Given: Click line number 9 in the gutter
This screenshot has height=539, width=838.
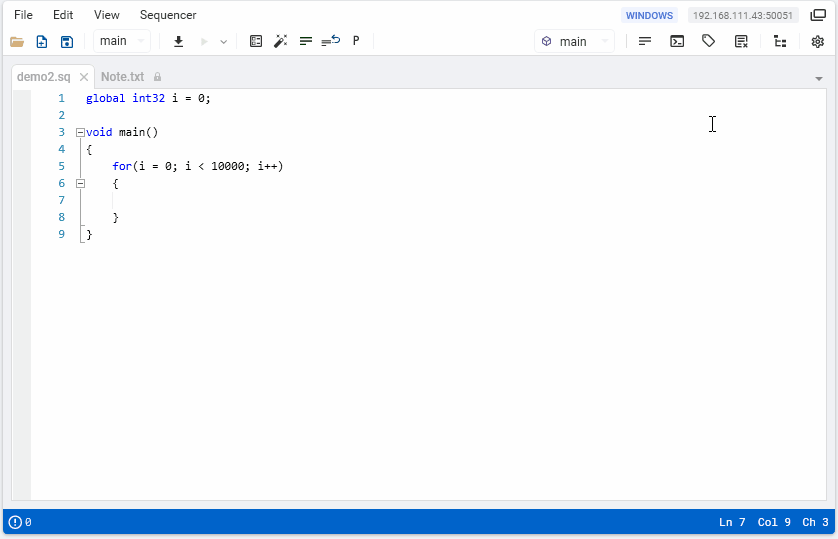Looking at the screenshot, I should pyautogui.click(x=61, y=234).
